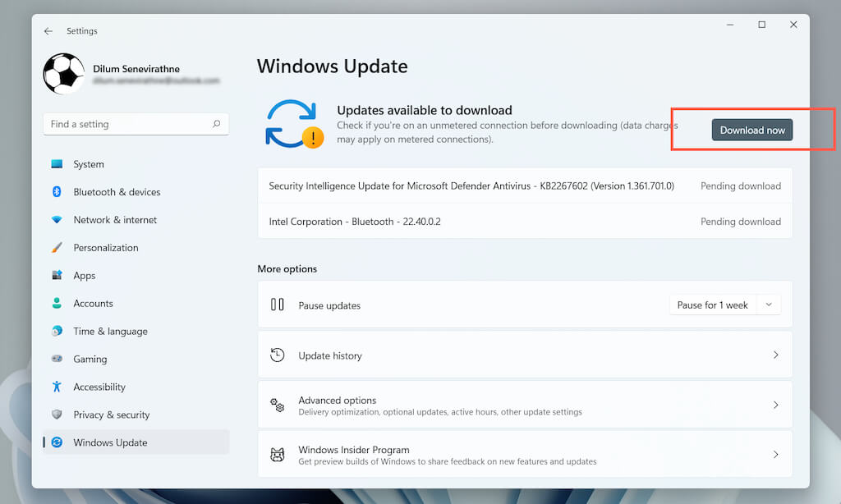
Task: Click the magnifier search icon
Action: pyautogui.click(x=216, y=124)
